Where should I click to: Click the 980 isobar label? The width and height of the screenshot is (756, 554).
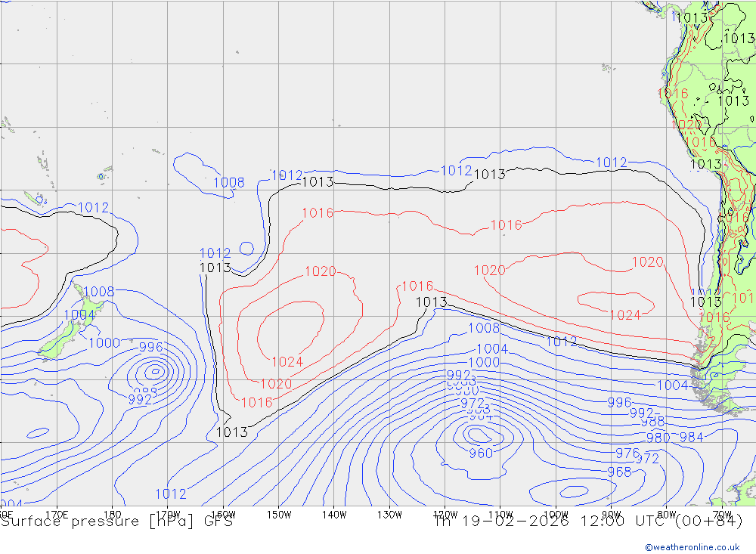pos(658,437)
